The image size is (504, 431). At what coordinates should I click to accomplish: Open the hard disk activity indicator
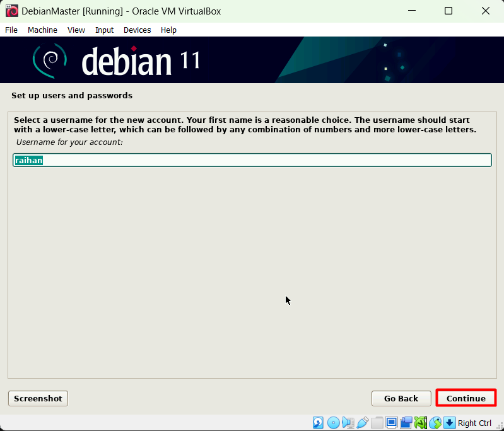point(318,423)
